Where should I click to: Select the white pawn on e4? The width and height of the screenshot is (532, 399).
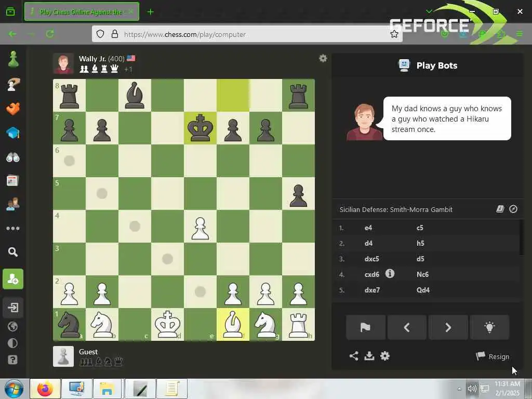(x=200, y=227)
